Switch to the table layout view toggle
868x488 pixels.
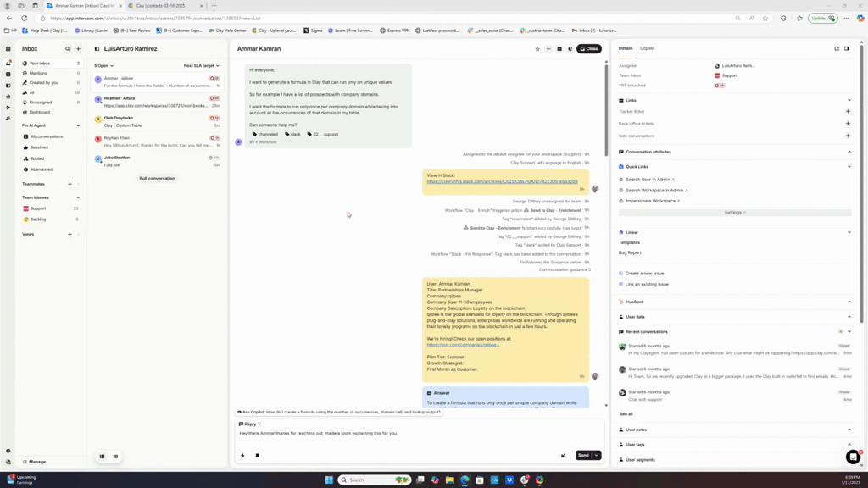115,457
